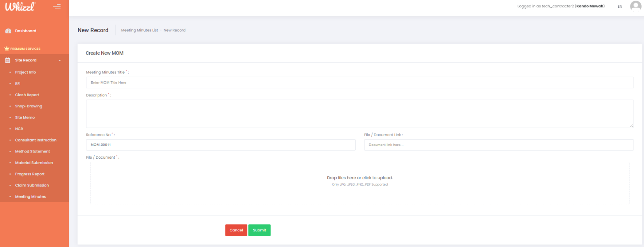
Task: Open Project Info in sidebar
Action: coord(25,72)
